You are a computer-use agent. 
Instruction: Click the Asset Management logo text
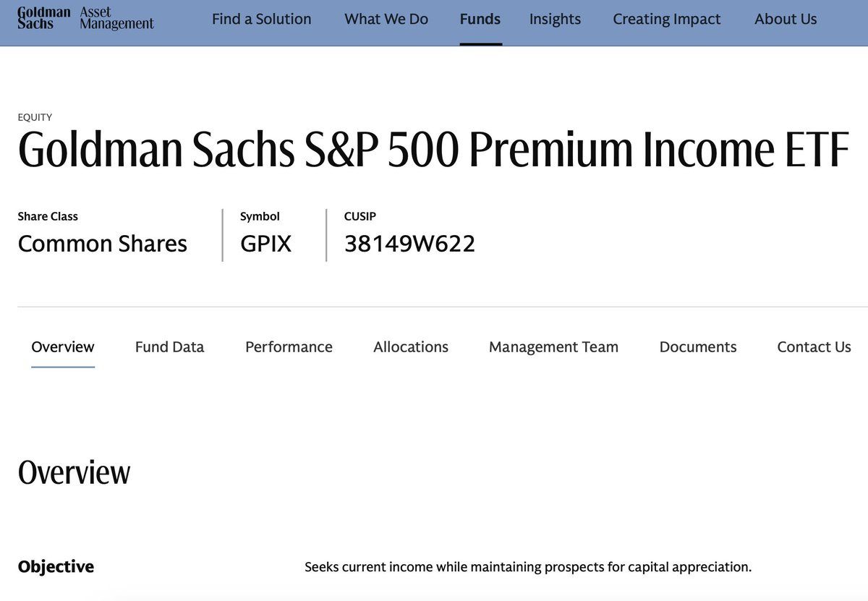(116, 18)
